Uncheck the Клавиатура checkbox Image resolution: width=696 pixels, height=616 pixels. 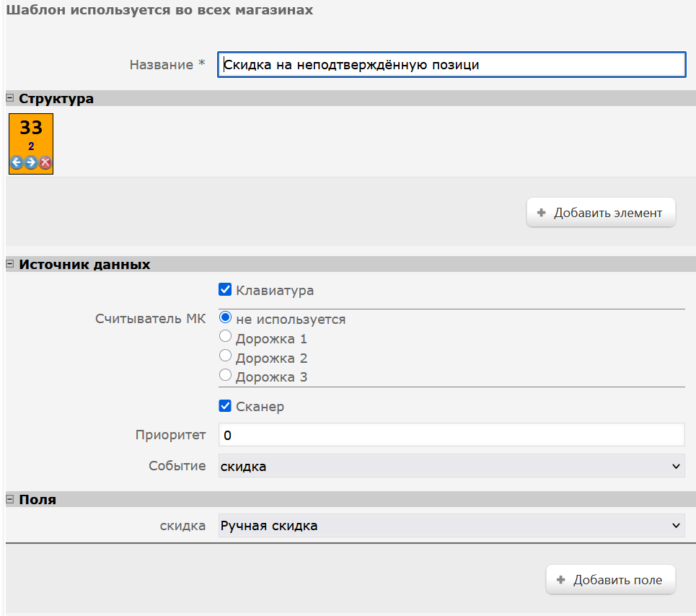pyautogui.click(x=225, y=290)
